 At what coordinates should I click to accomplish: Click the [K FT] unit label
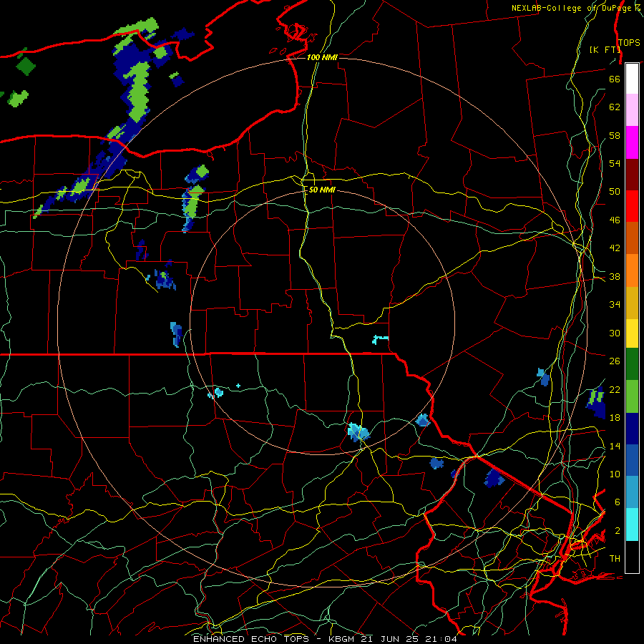tap(605, 49)
